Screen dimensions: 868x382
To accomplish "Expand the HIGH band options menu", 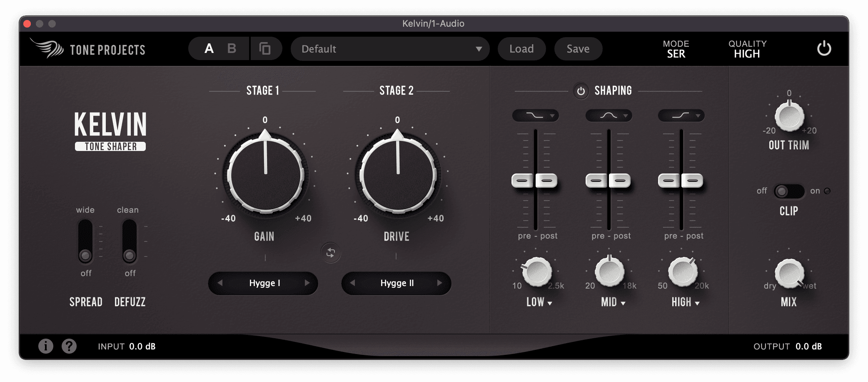I will pyautogui.click(x=685, y=302).
